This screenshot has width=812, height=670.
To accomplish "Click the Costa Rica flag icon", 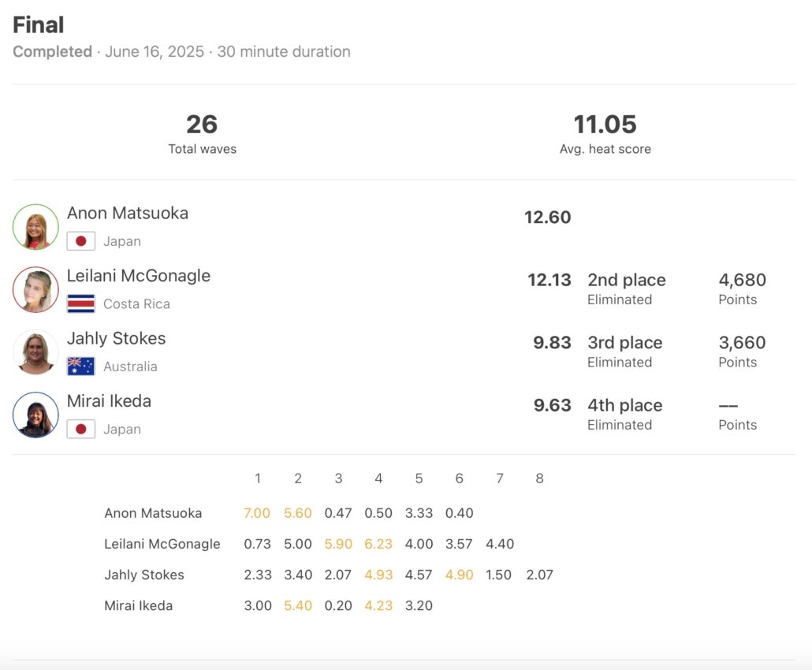I will click(80, 303).
